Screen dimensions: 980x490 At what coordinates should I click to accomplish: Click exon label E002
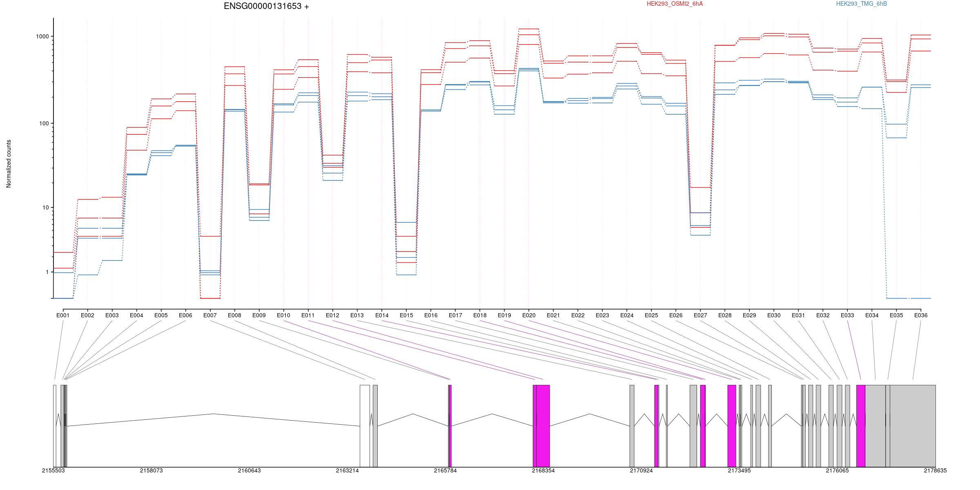click(87, 315)
